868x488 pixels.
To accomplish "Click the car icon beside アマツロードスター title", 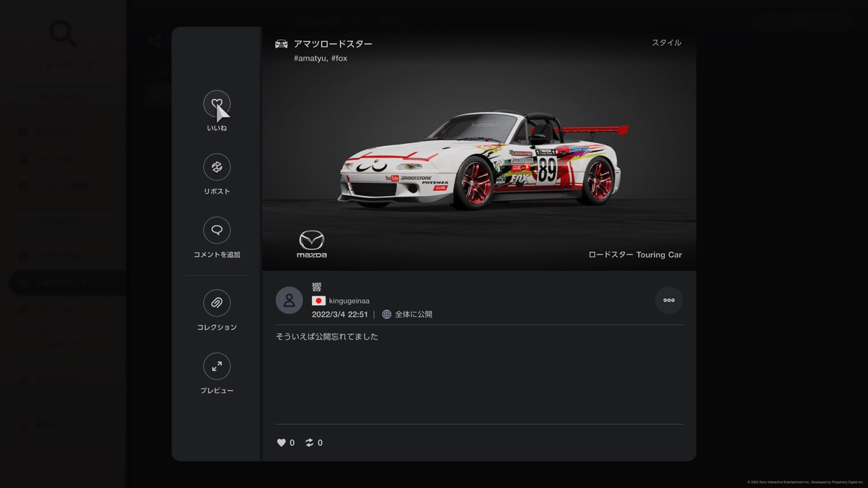I will [x=281, y=44].
